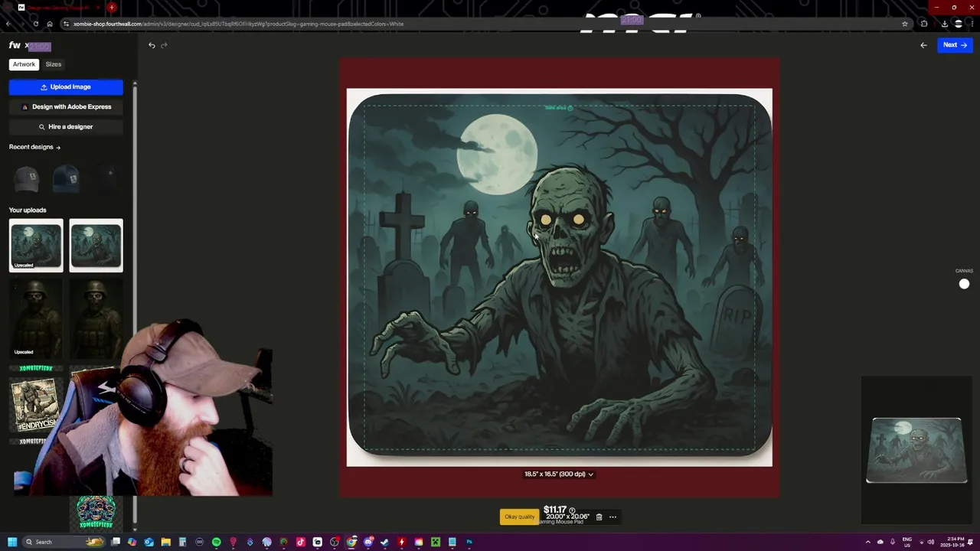Image resolution: width=980 pixels, height=551 pixels.
Task: Open the Windows Start menu
Action: (12, 542)
